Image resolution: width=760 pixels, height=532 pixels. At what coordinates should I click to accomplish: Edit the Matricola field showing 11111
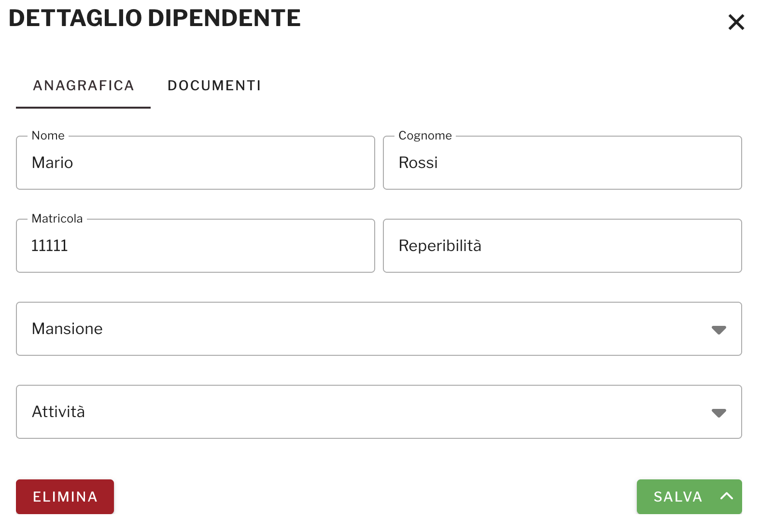tap(196, 246)
